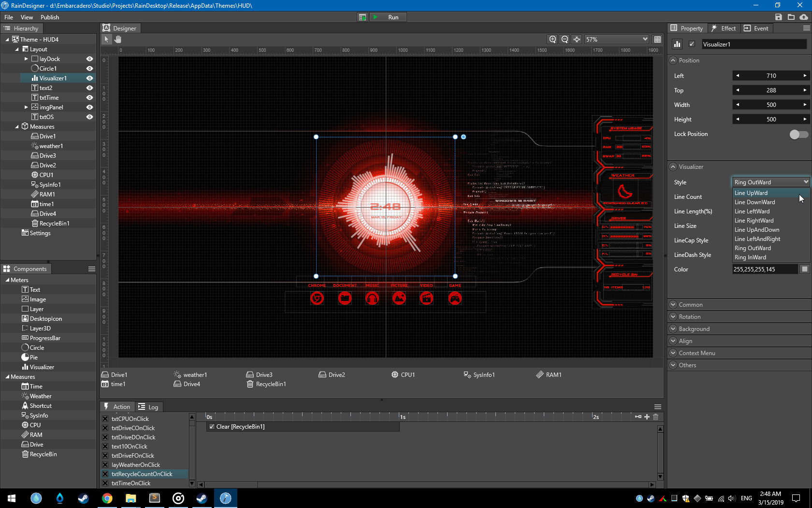812x508 pixels.
Task: Switch to the Effect tab
Action: click(724, 28)
